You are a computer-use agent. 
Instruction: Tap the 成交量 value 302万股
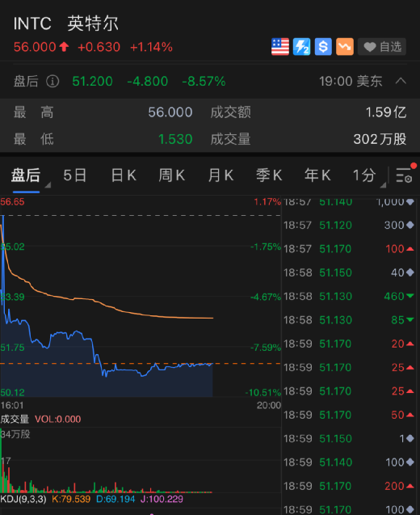[380, 139]
